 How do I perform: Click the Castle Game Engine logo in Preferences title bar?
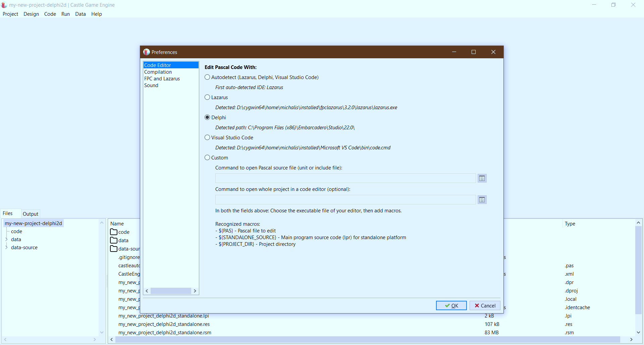[x=146, y=52]
